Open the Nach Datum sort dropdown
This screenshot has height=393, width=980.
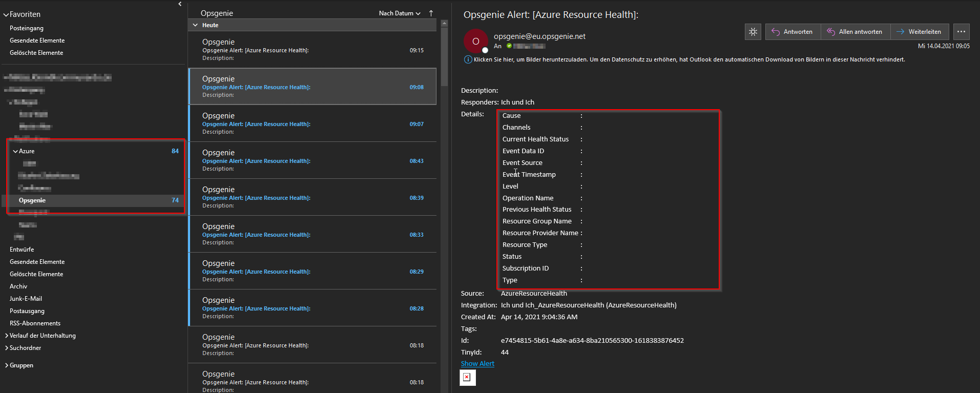tap(400, 13)
